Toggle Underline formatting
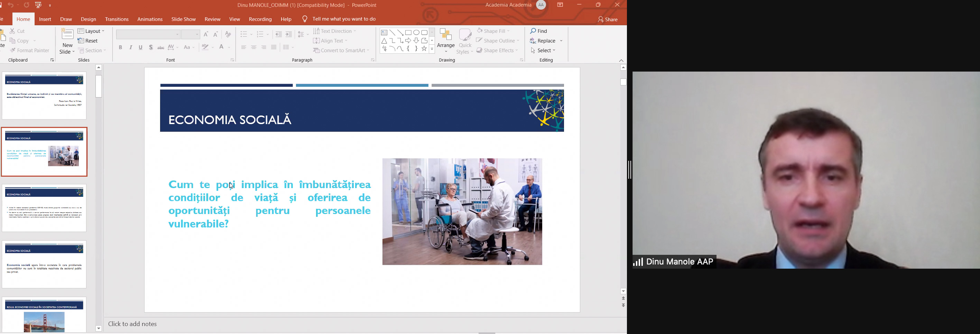The width and height of the screenshot is (980, 334). (x=141, y=48)
